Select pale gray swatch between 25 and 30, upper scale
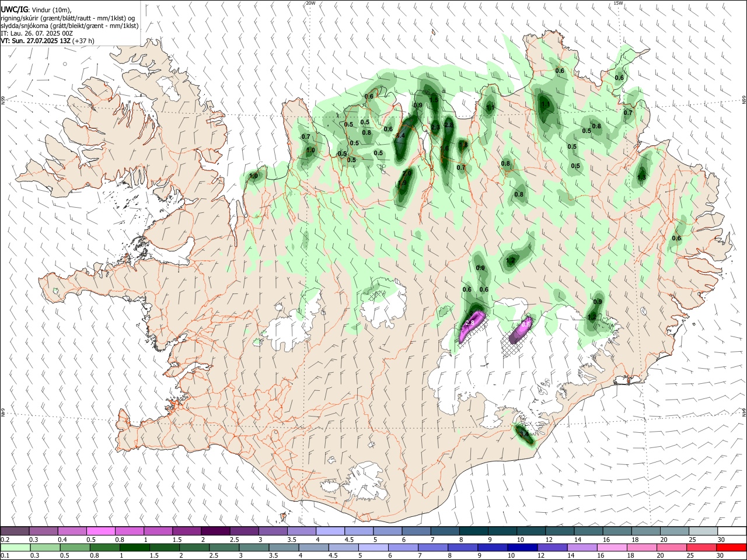This screenshot has width=747, height=560. 703,531
